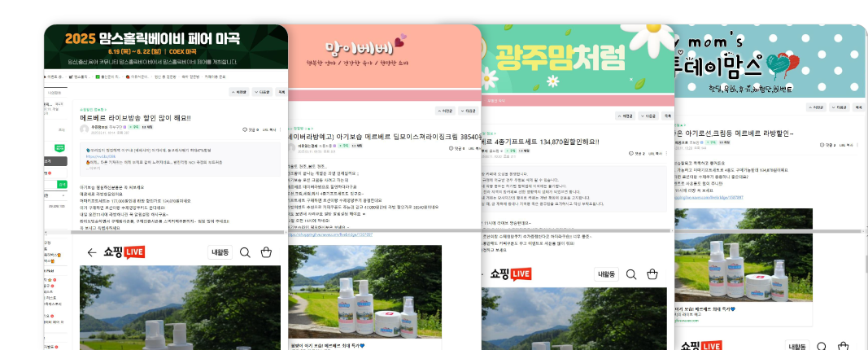Viewport: 868px width, 350px height.
Task: Click 목록 button in 광주맘처럼 panel
Action: pos(668,116)
